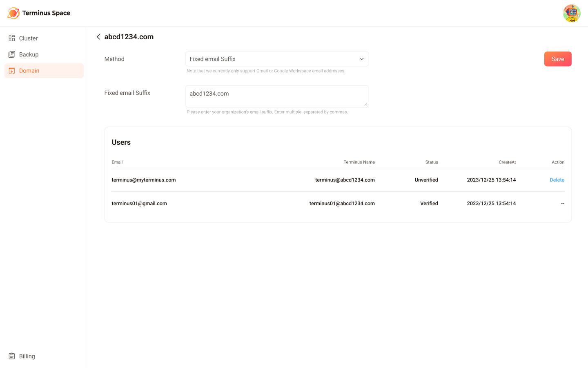
Task: Click the CreateAt date of the Verified row
Action: point(491,203)
